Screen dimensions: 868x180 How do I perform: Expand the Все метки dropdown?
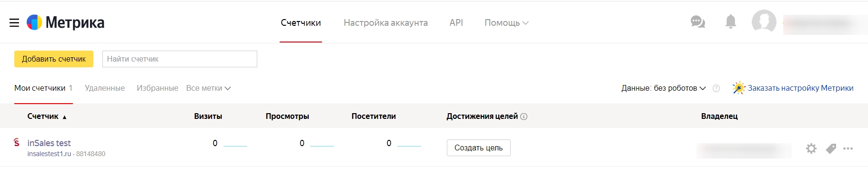click(208, 88)
